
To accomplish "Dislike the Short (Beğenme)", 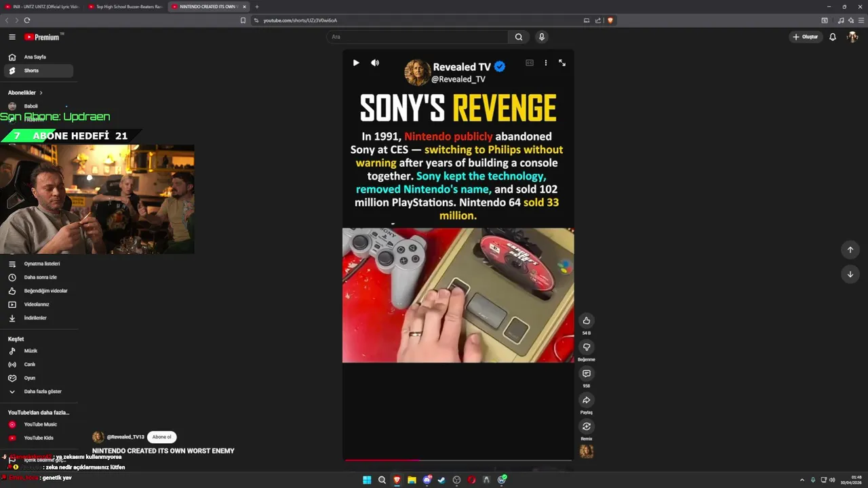I will pos(587,347).
